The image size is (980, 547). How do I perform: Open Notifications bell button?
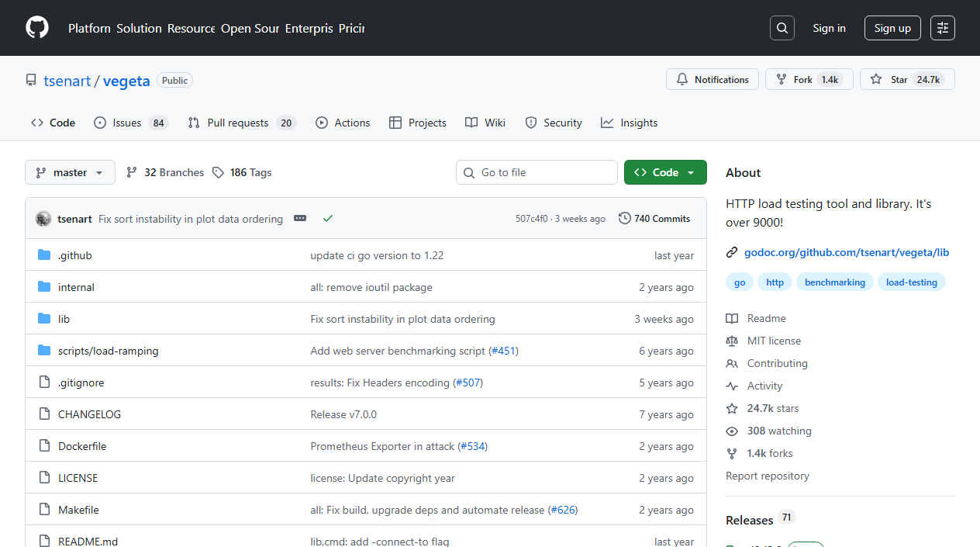click(x=713, y=79)
